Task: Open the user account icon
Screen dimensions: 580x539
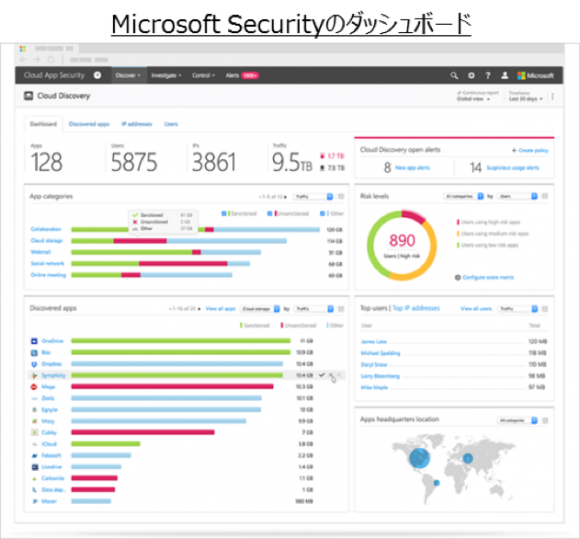Action: [504, 75]
